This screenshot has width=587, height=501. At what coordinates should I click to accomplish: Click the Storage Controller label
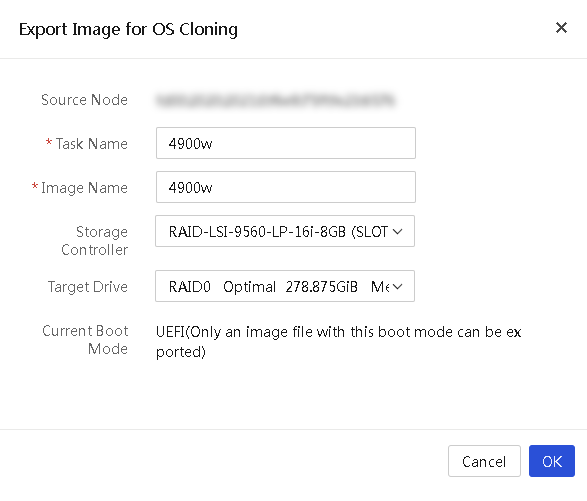(x=95, y=241)
